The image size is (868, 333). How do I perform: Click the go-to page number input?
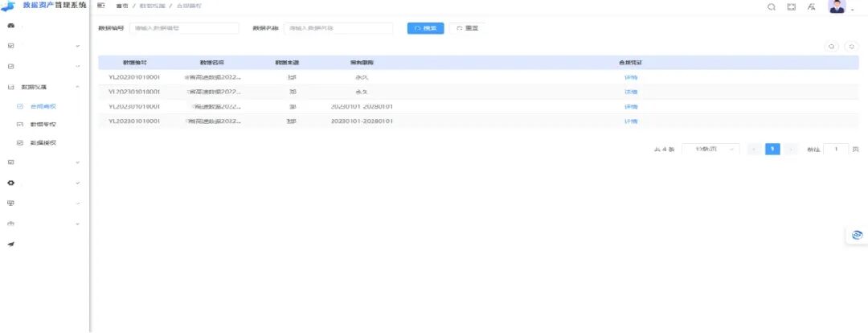tap(836, 149)
